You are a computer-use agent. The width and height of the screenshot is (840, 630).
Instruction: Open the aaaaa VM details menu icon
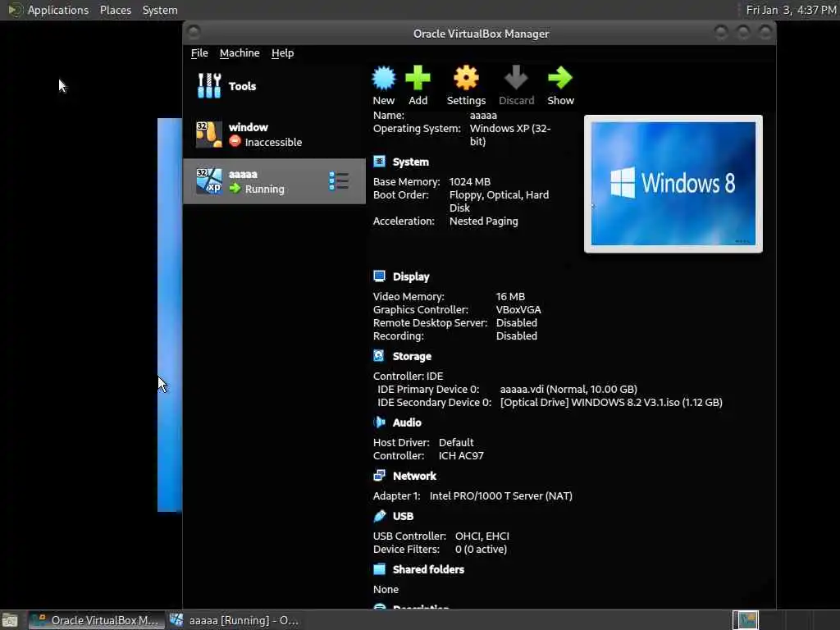(x=339, y=181)
